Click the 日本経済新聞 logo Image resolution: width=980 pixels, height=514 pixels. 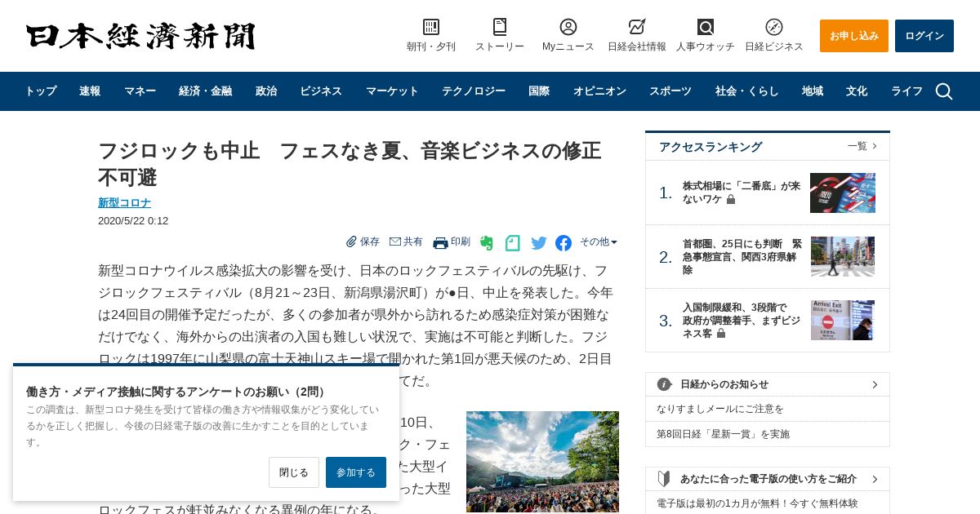[140, 36]
